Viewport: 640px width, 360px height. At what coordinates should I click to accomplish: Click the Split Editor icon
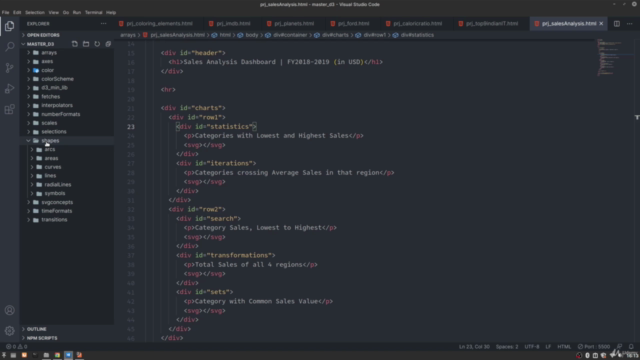click(617, 24)
